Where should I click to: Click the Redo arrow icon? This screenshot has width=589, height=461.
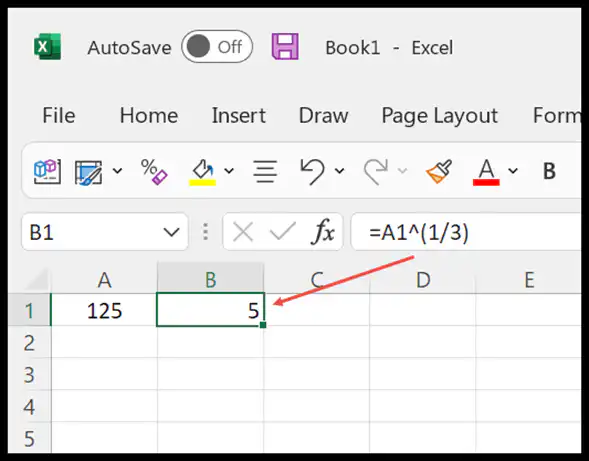(376, 171)
